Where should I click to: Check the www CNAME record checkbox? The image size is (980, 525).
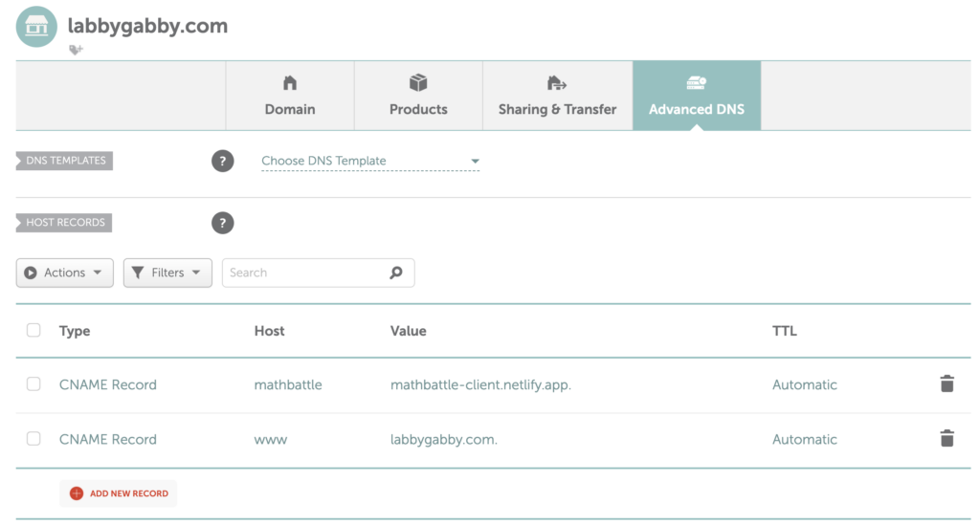tap(33, 439)
